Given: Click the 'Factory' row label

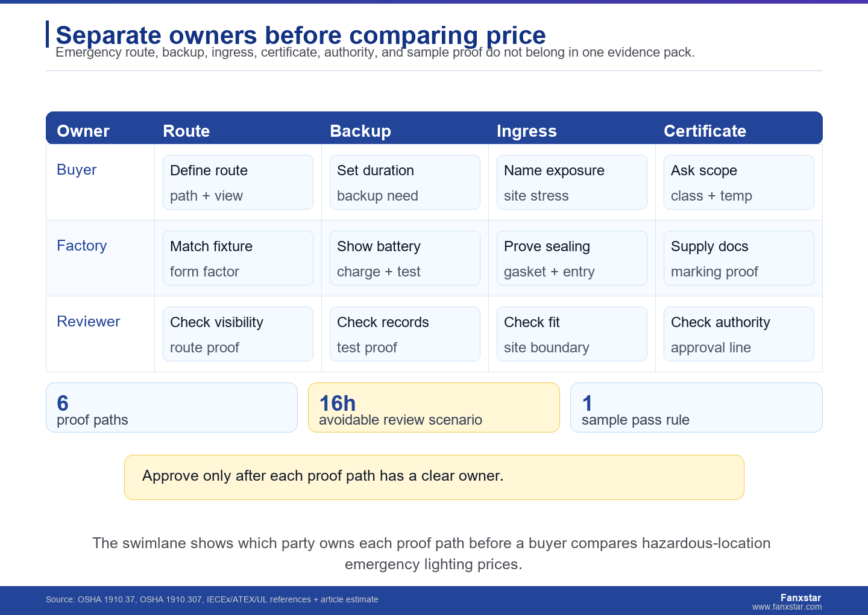Looking at the screenshot, I should point(82,246).
